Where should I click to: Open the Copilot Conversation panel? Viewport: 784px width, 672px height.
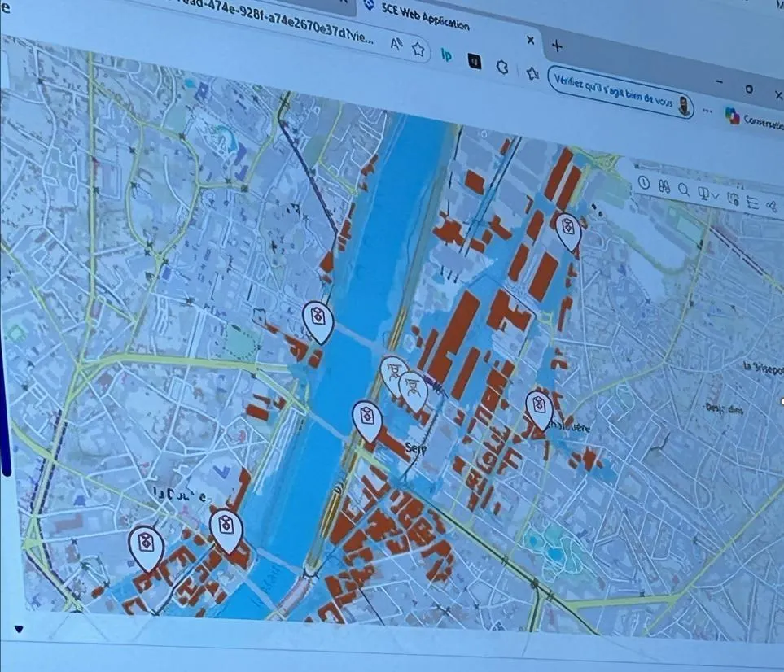(x=753, y=119)
